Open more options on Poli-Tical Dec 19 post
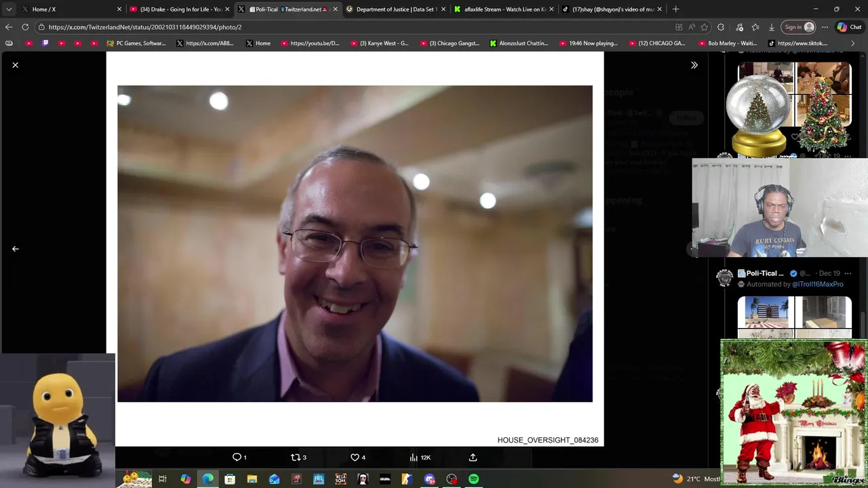Image resolution: width=868 pixels, height=488 pixels. [848, 273]
